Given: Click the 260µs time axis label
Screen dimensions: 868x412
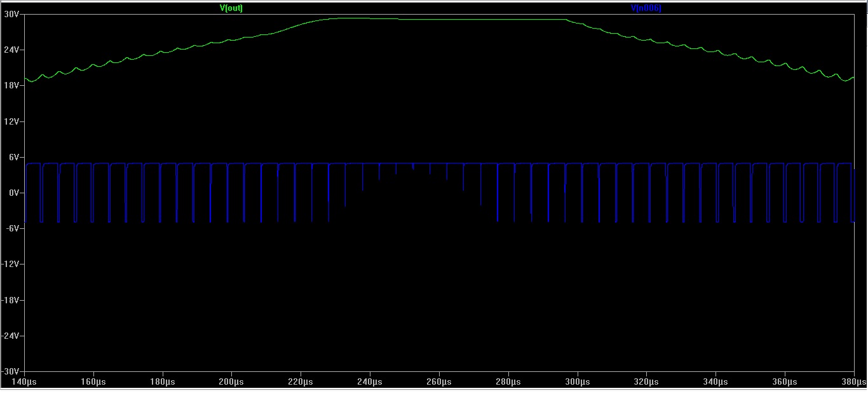Looking at the screenshot, I should [439, 381].
